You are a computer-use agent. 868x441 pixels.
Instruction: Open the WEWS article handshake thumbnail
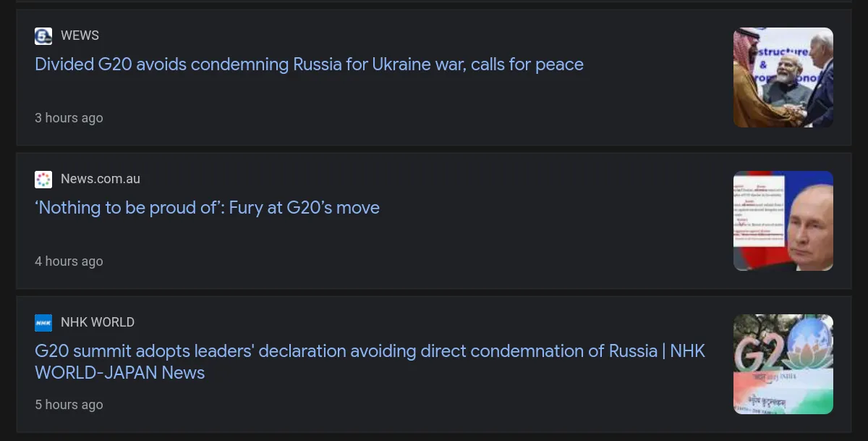click(783, 77)
